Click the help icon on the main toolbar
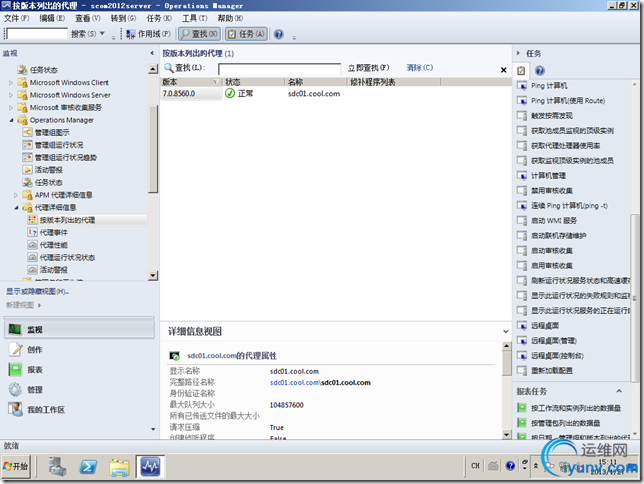Viewport: 644px width, 484px height. pyautogui.click(x=279, y=34)
